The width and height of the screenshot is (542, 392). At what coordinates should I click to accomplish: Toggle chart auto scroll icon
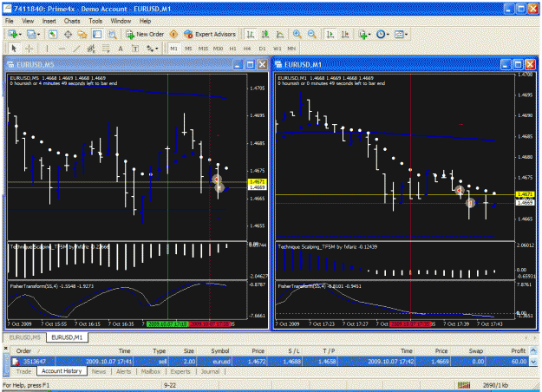(330, 34)
